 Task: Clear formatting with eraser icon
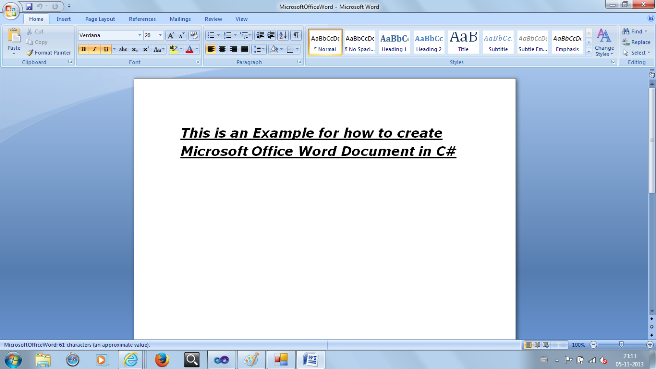pyautogui.click(x=194, y=36)
